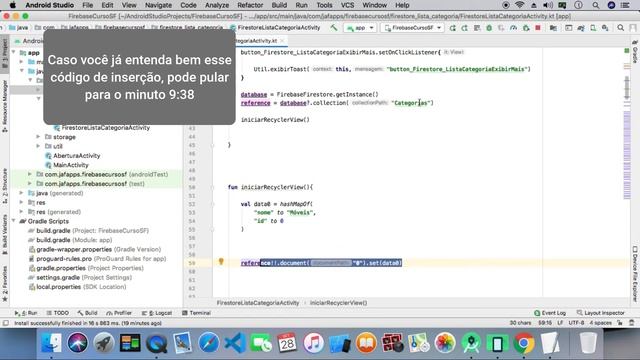Open the Navigate menu
The width and height of the screenshot is (640, 360).
158,5
